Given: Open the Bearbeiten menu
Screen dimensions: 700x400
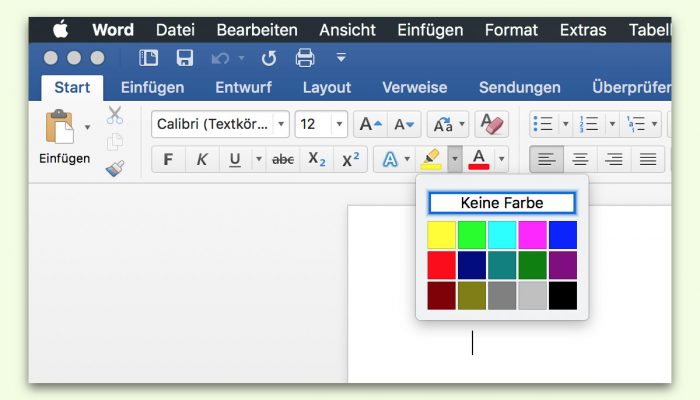Looking at the screenshot, I should point(257,30).
